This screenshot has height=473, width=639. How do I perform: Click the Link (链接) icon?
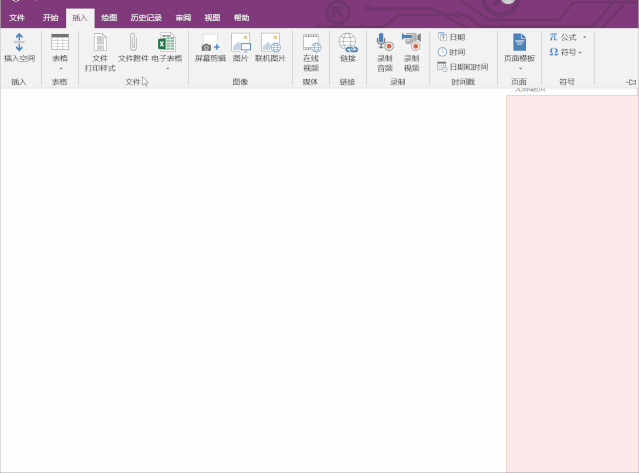(347, 48)
